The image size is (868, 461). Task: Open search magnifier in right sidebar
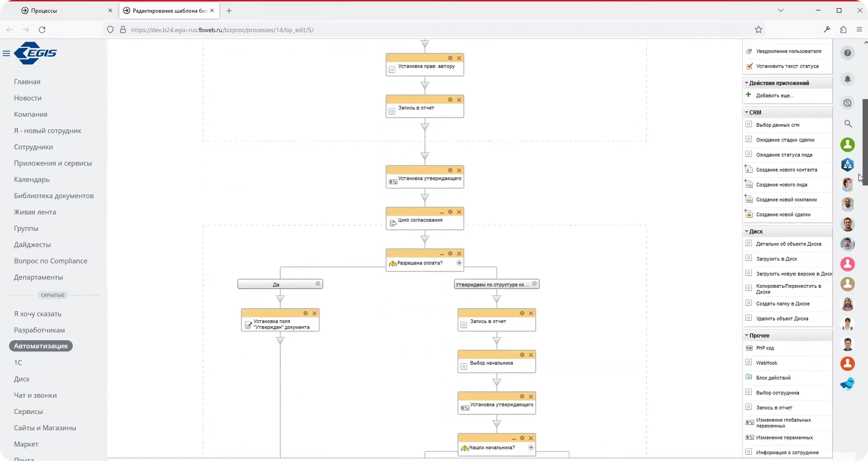point(848,124)
